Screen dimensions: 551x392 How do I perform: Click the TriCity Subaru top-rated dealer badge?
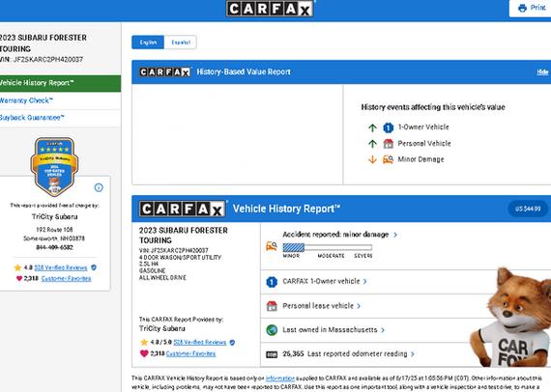[x=54, y=167]
